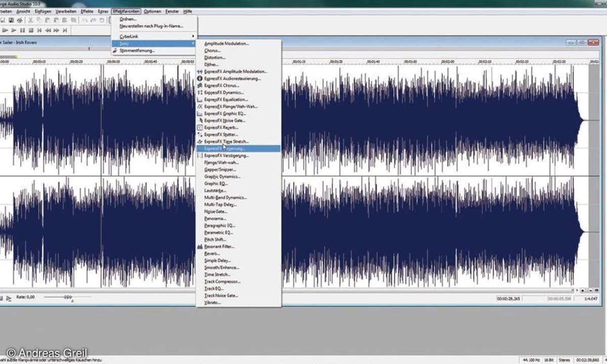Open Panorama... effect

tap(238, 218)
